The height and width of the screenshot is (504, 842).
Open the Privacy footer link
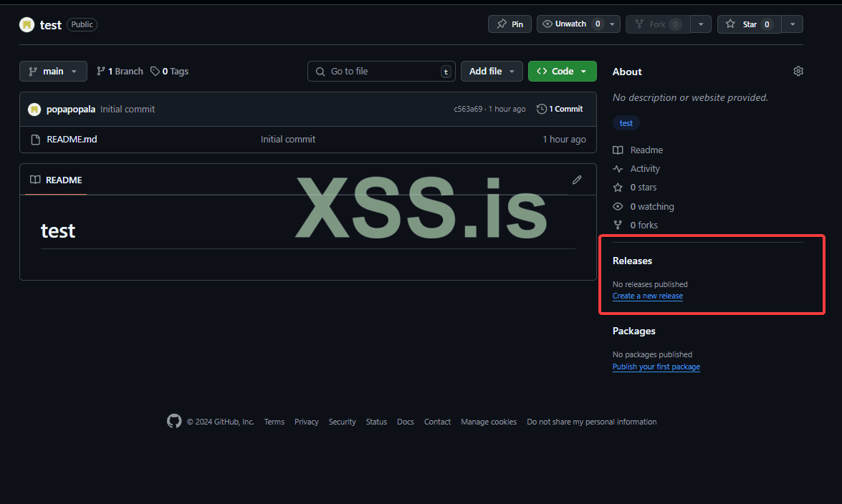click(307, 422)
